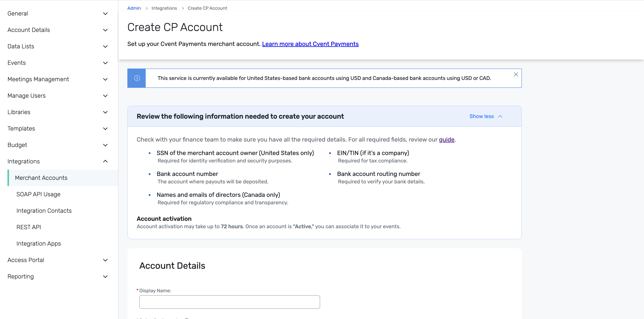This screenshot has width=644, height=319.
Task: Select Merchant Accounts under Integrations
Action: tap(63, 178)
